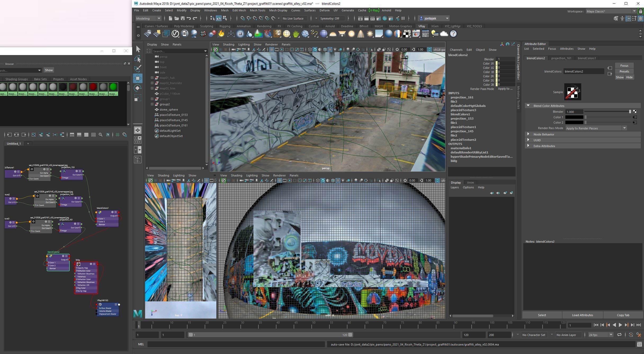The image size is (644, 354).
Task: Toggle the persp viewport V-Ray IPR icon
Action: pos(216,49)
